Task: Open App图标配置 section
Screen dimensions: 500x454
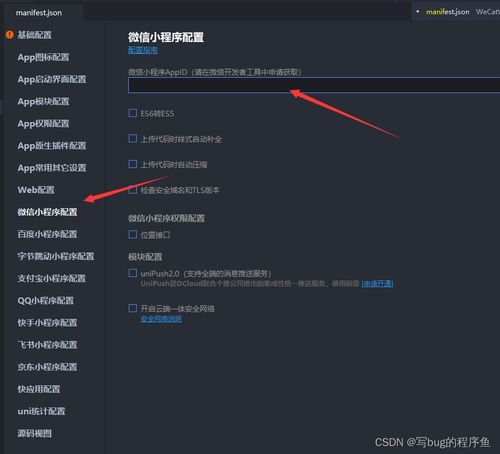Action: tap(43, 57)
